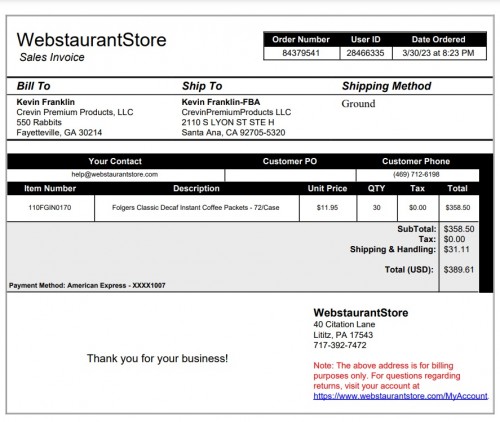Click the quantity value 30
Screen dimensions: 500x422
(377, 208)
